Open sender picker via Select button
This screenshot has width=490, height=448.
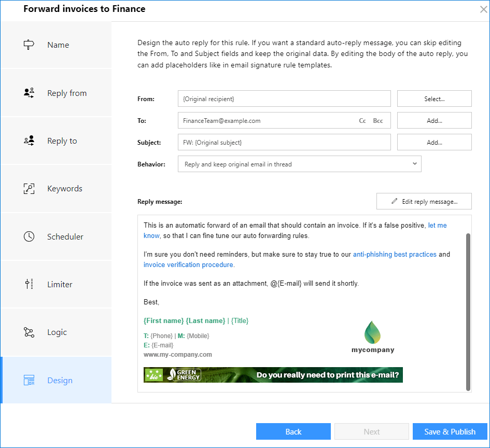[434, 99]
